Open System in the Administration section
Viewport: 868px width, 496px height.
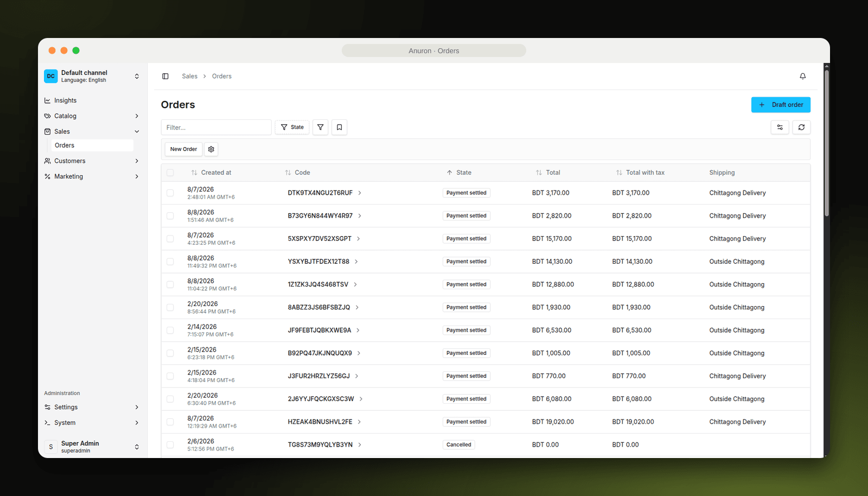coord(92,423)
